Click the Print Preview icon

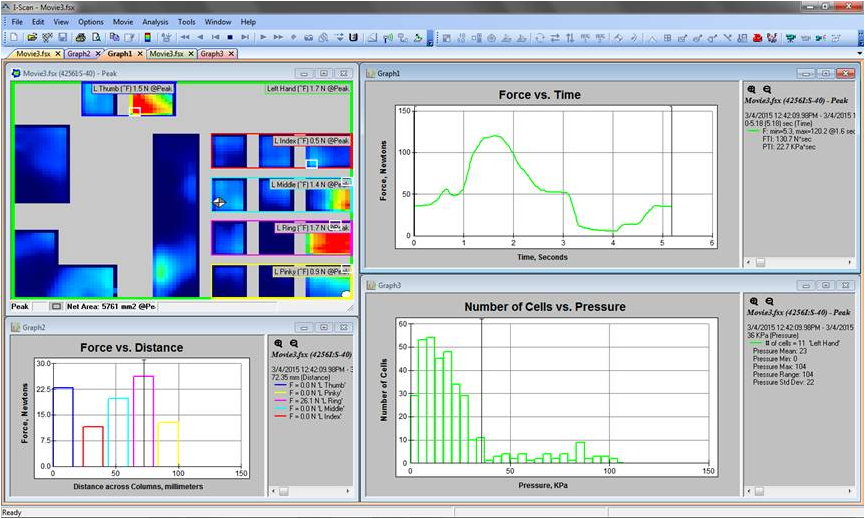94,38
